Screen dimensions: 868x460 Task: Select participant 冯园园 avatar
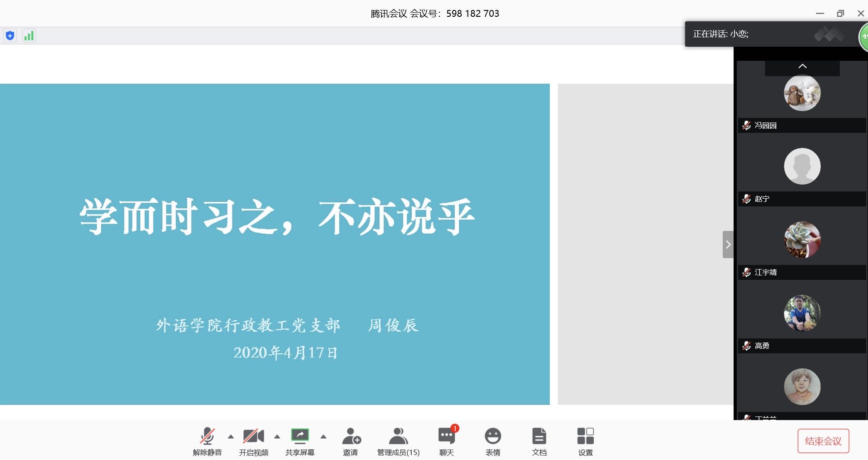[x=802, y=93]
